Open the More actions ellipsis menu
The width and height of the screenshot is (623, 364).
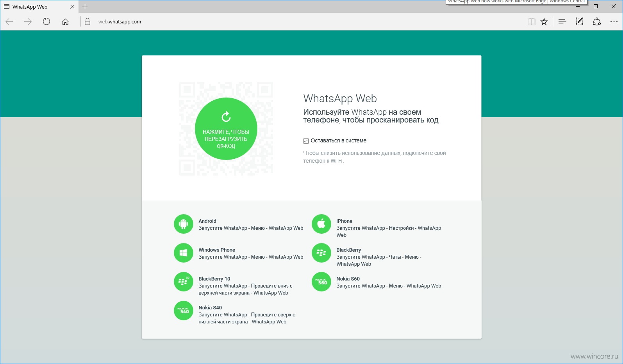pyautogui.click(x=614, y=22)
